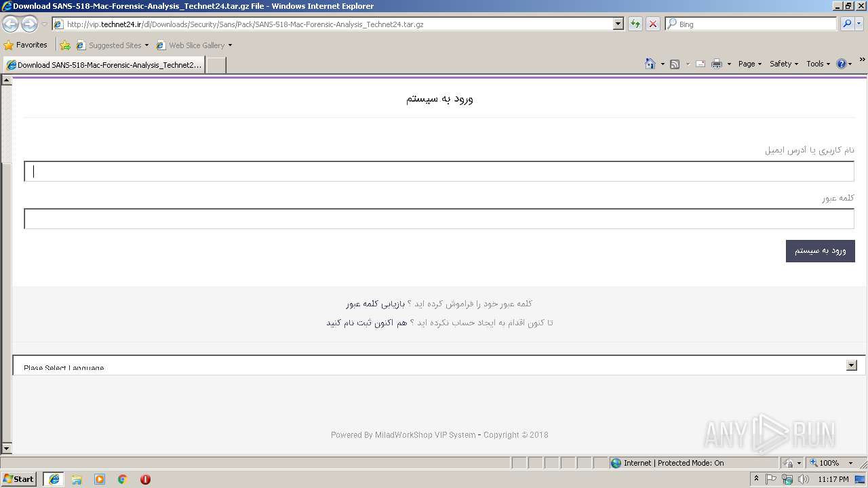Click the بازیابی کلمه عبور link
Viewport: 868px width, 488px height.
point(375,304)
